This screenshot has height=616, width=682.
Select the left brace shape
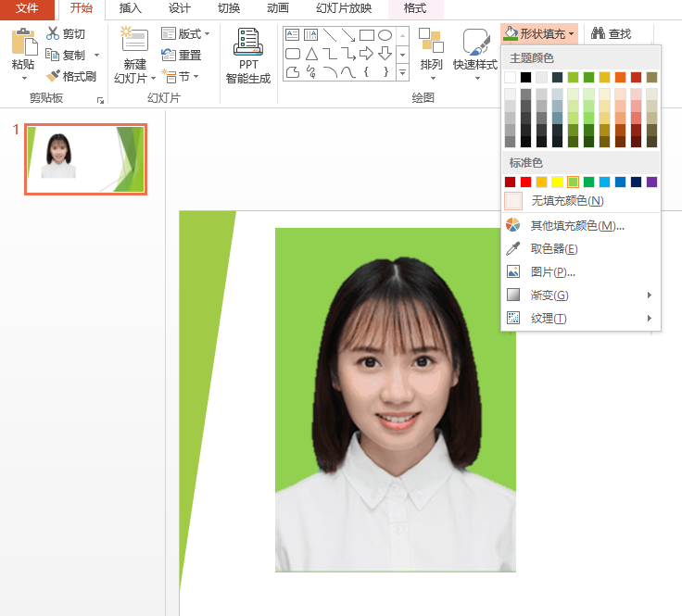pos(366,71)
